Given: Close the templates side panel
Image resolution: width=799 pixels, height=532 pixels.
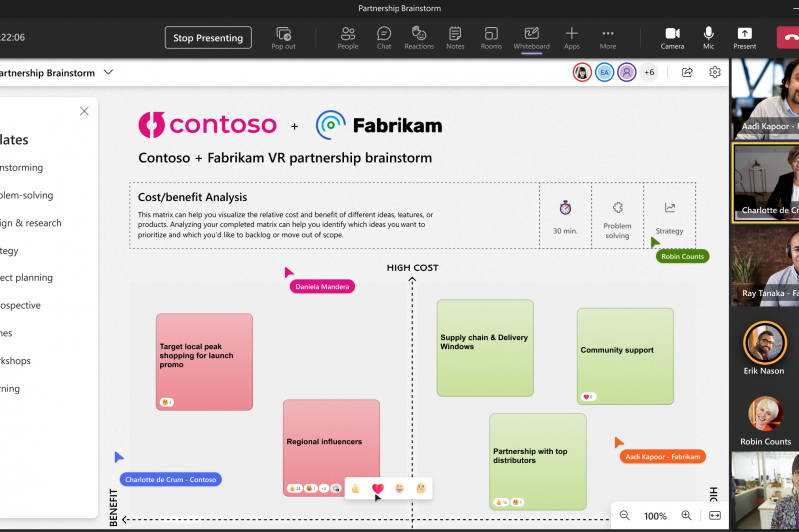Looking at the screenshot, I should (84, 111).
